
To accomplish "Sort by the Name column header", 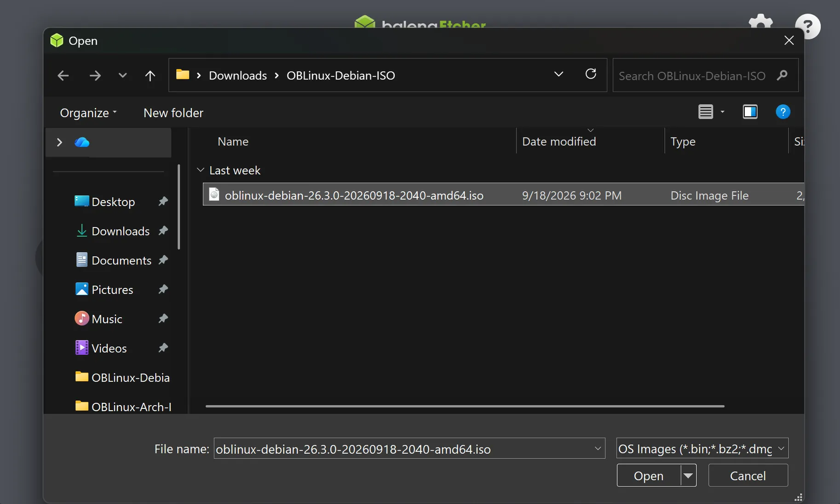I will point(233,141).
